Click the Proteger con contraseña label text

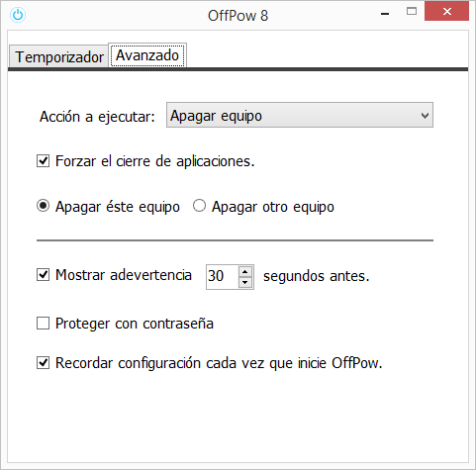coord(135,324)
